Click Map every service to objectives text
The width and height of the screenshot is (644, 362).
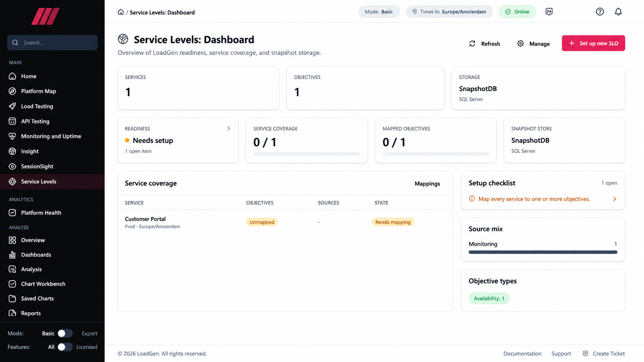[534, 199]
